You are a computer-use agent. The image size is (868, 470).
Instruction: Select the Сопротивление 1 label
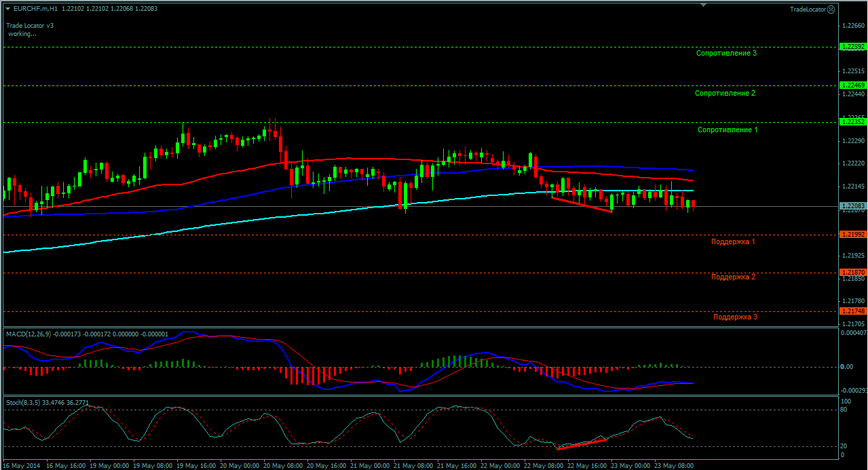(x=728, y=130)
